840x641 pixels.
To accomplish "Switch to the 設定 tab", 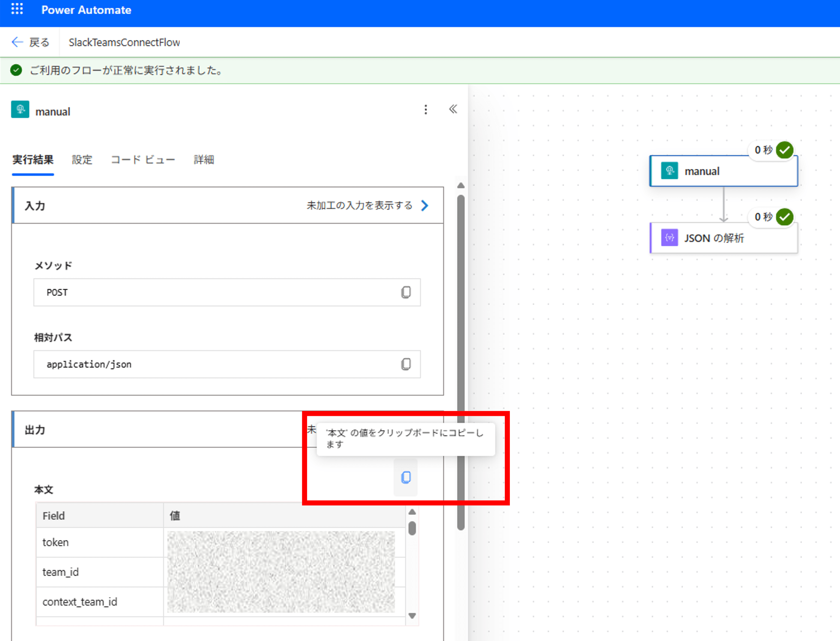I will [82, 159].
